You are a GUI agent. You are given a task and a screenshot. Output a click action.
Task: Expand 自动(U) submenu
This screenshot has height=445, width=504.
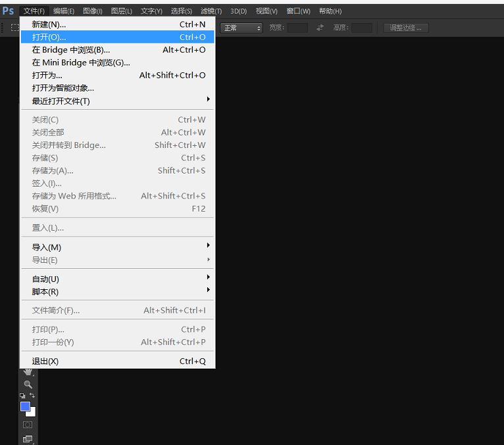point(117,279)
